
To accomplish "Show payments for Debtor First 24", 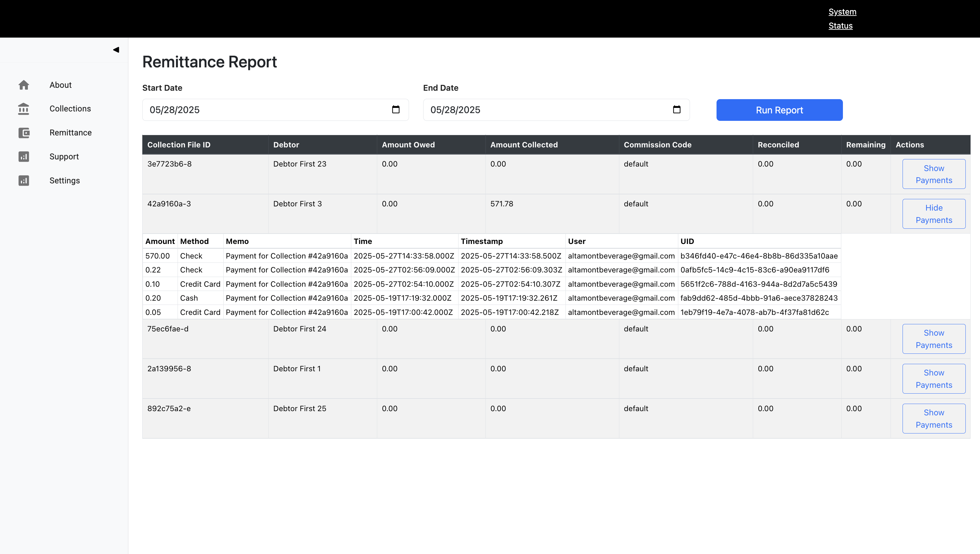I will [x=934, y=339].
